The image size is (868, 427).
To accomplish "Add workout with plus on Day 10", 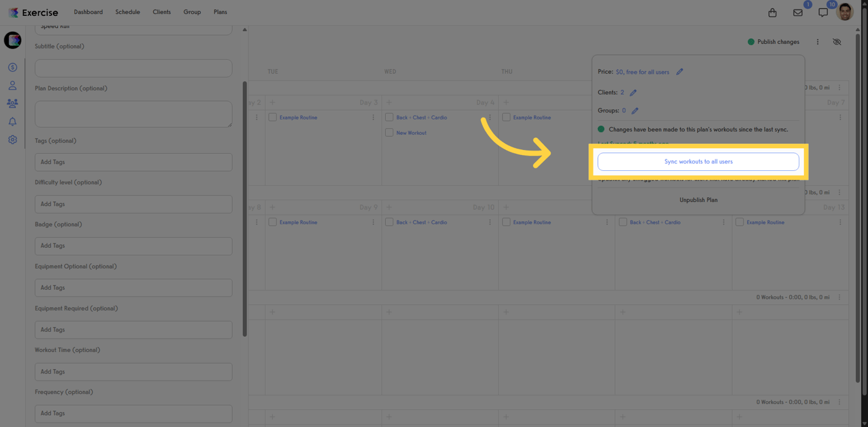I will (x=389, y=207).
